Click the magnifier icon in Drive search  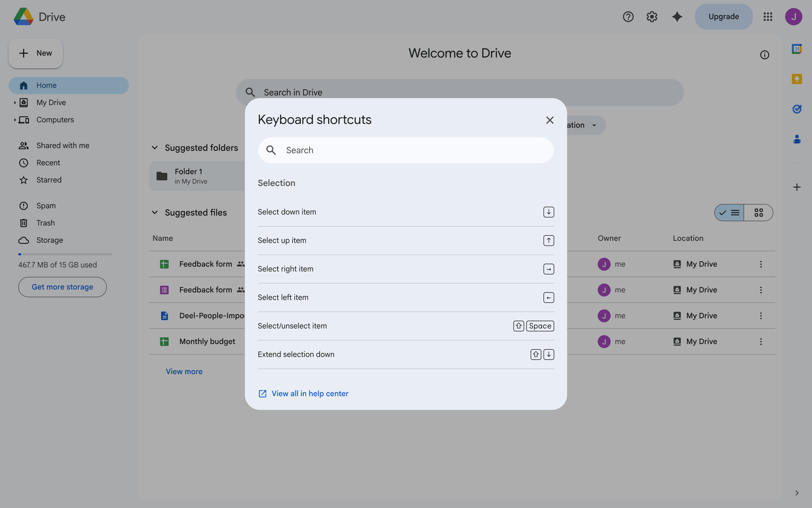250,92
